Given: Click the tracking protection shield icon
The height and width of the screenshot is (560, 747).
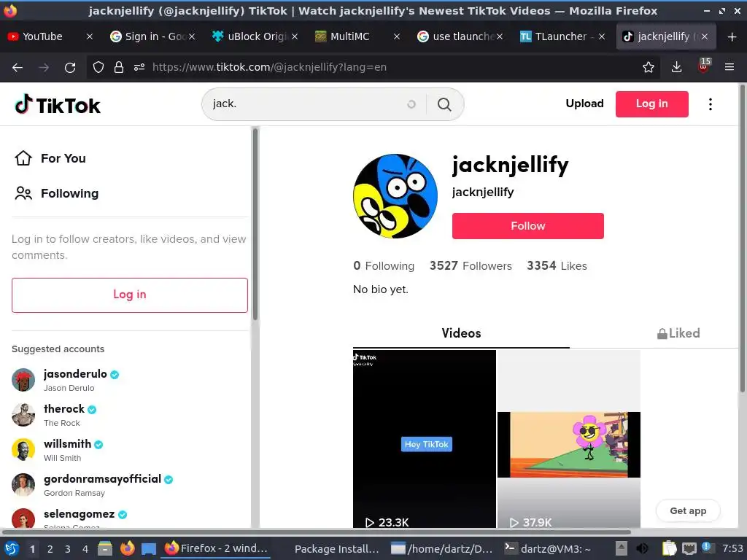Looking at the screenshot, I should click(98, 68).
